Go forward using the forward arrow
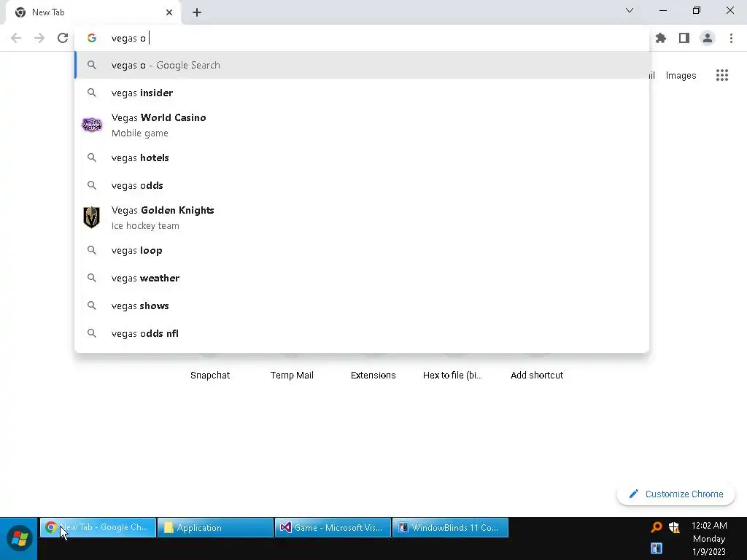747x560 pixels. tap(39, 38)
